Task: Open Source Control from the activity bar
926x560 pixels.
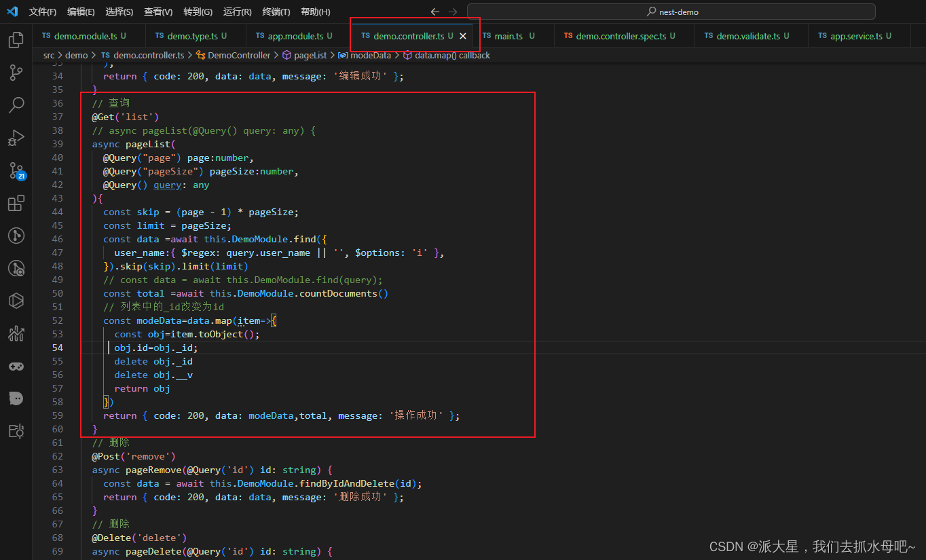Action: point(16,73)
